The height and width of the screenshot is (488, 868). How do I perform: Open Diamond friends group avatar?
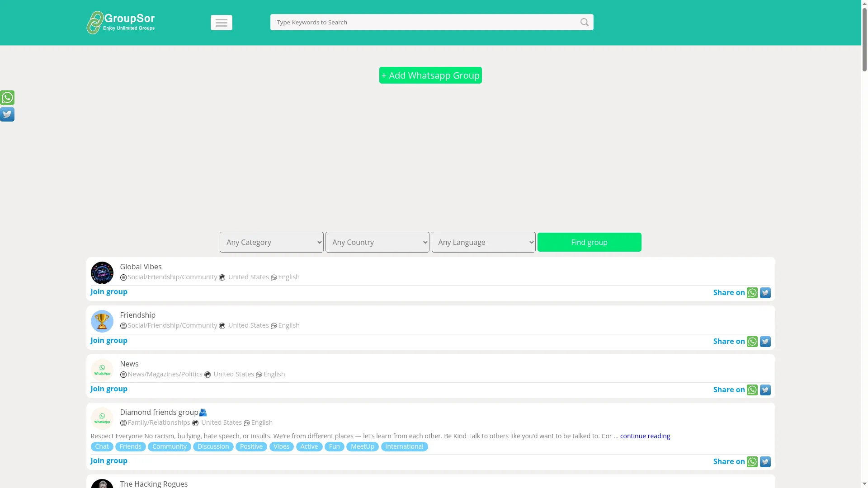(x=102, y=418)
